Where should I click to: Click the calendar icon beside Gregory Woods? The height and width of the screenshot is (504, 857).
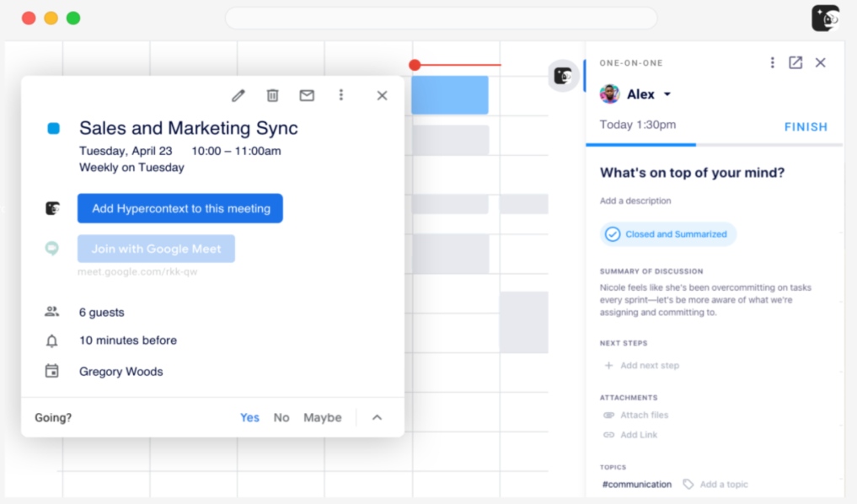point(52,371)
